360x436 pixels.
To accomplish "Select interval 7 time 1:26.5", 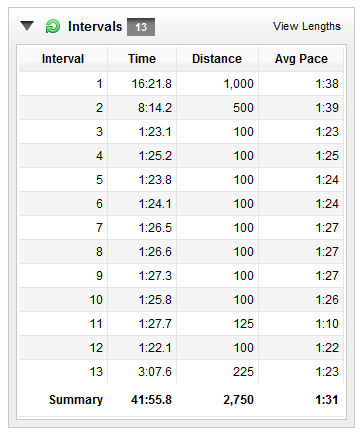I will coord(155,228).
